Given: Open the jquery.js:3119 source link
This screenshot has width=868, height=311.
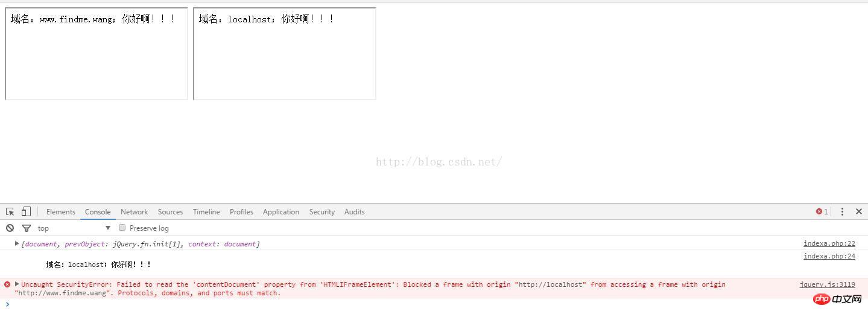Looking at the screenshot, I should coord(828,284).
